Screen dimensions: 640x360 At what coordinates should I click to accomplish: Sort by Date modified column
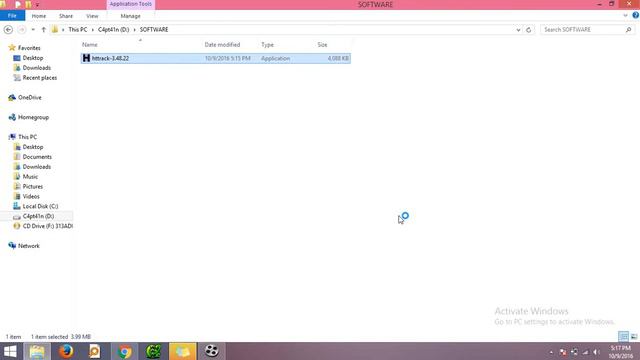click(222, 45)
